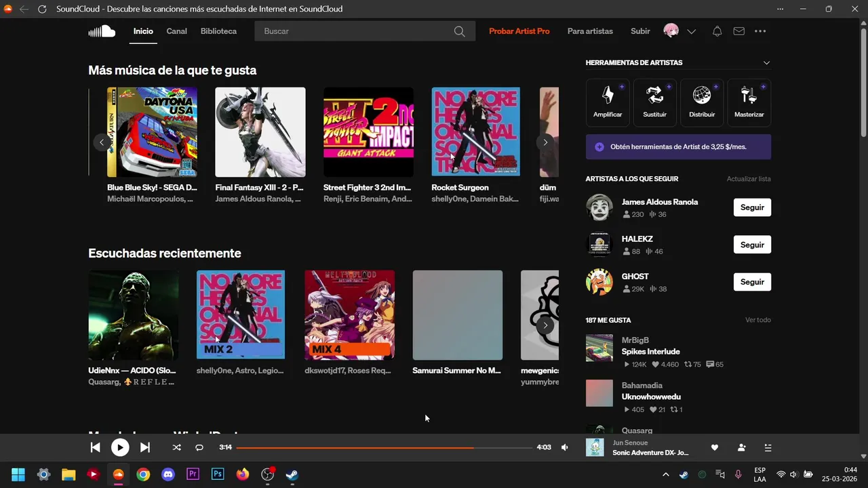This screenshot has width=868, height=488.
Task: Open the MIX 4 Melty Blood cover
Action: pyautogui.click(x=349, y=315)
